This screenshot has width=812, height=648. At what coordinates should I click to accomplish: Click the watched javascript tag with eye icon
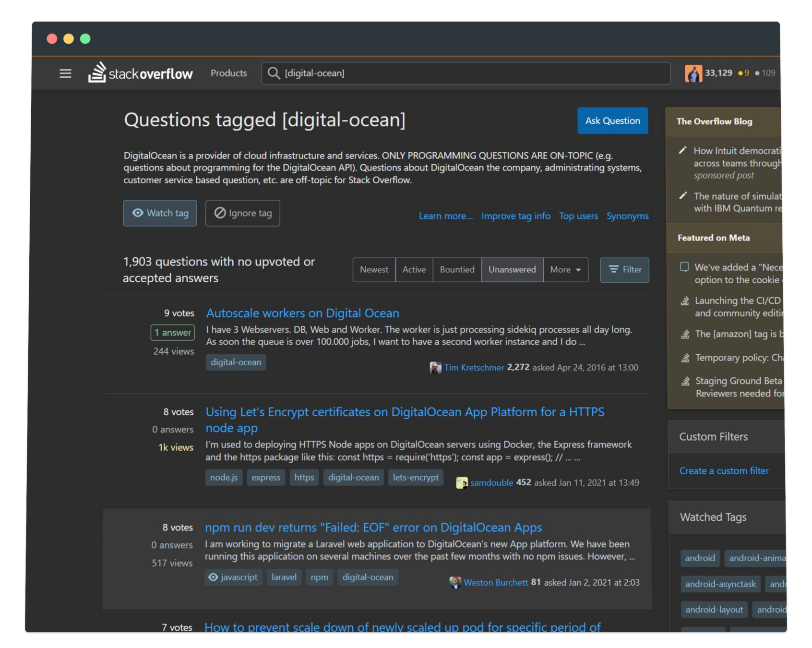click(x=233, y=577)
